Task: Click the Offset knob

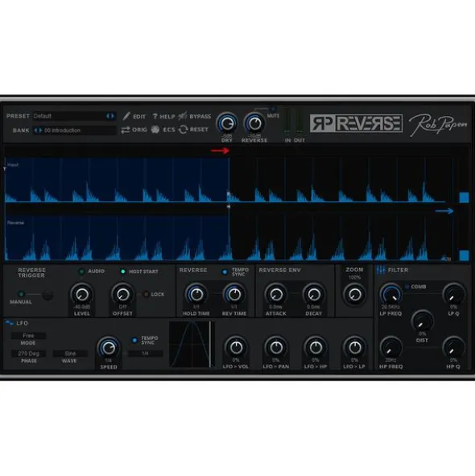Action: [122, 294]
